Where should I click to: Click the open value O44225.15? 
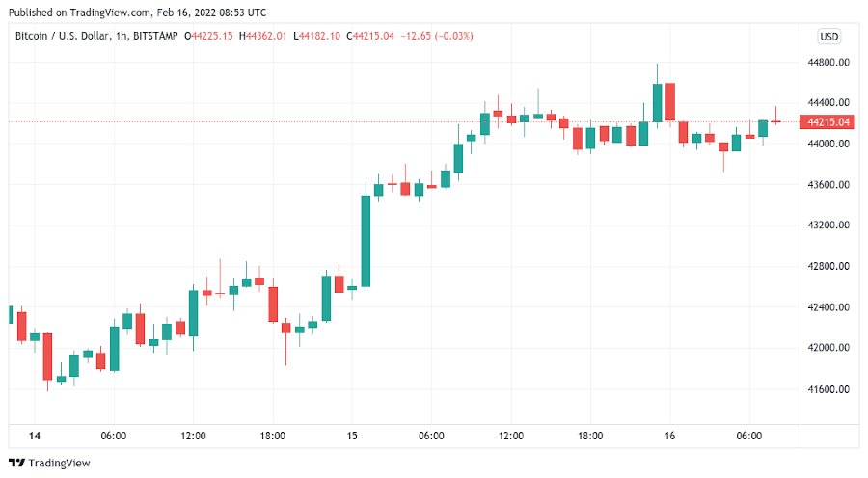212,37
